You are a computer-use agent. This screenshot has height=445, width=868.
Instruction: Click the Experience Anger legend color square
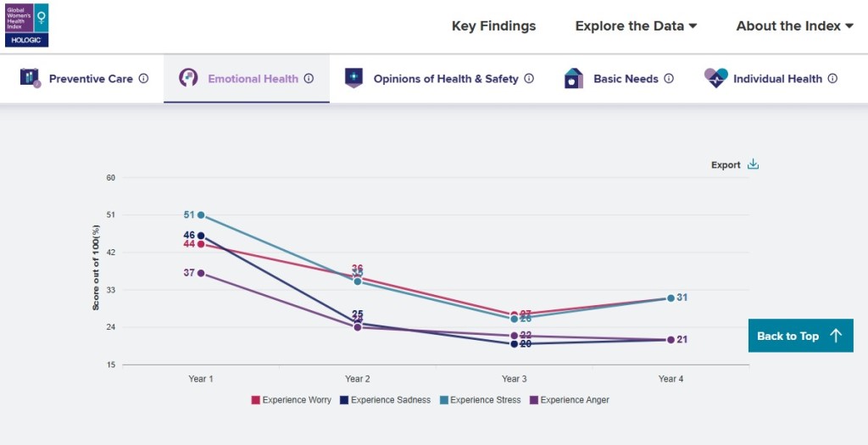pyautogui.click(x=534, y=400)
